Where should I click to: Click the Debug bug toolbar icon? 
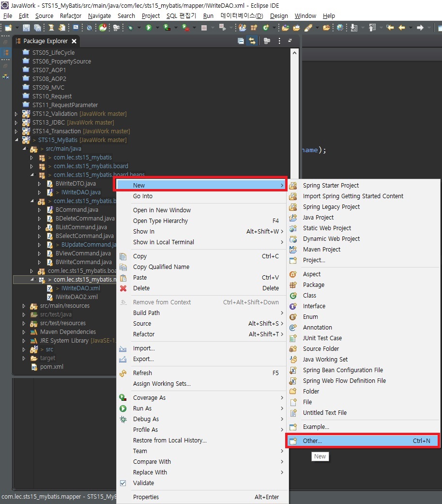tap(130, 28)
